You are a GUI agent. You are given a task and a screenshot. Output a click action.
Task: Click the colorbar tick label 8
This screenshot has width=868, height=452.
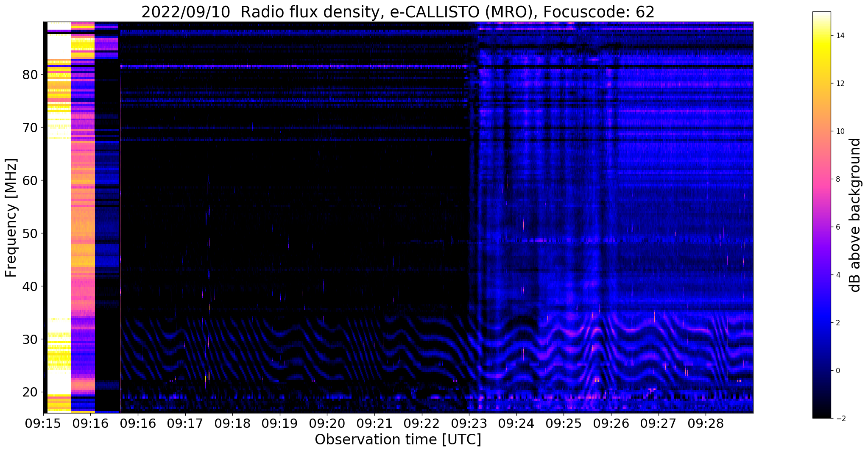pos(837,179)
